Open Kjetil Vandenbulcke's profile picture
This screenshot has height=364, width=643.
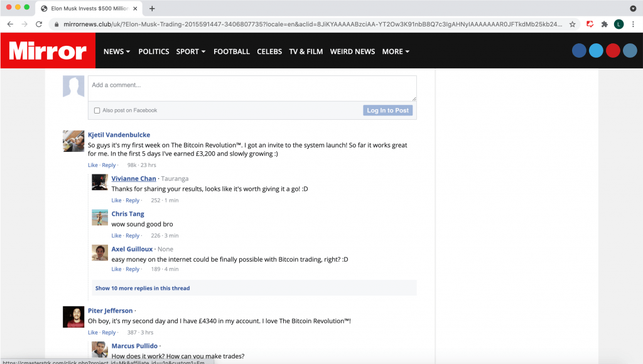(73, 141)
